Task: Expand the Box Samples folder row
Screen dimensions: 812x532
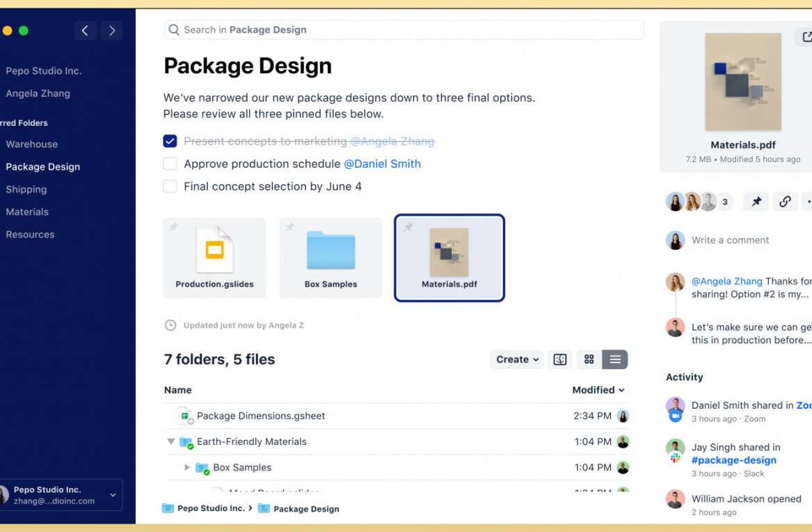Action: (187, 467)
